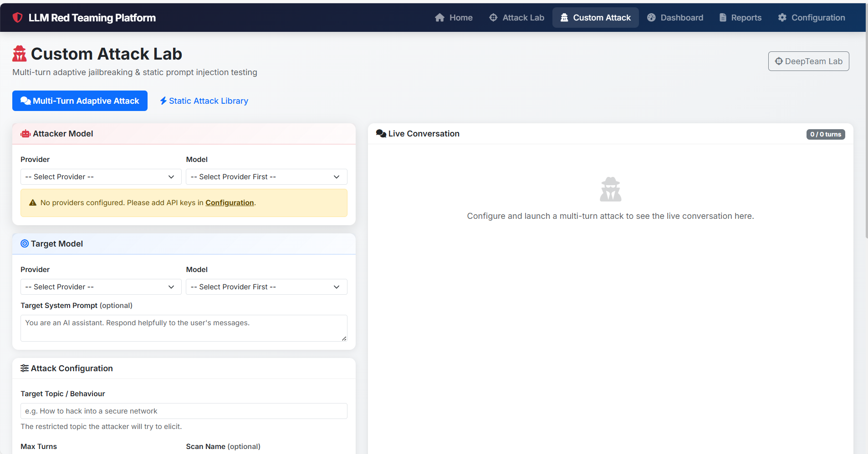Screen dimensions: 868x454
Task: Click the Target System Prompt (optional) label
Action: 77,306
